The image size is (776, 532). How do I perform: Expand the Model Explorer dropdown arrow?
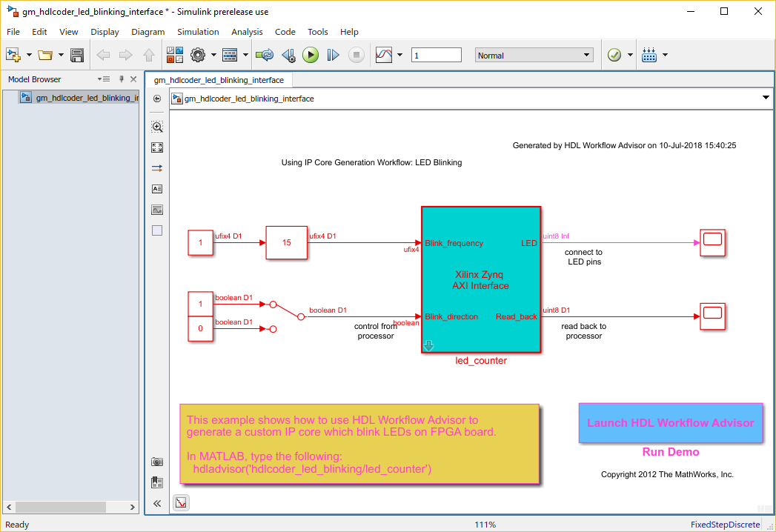[245, 55]
